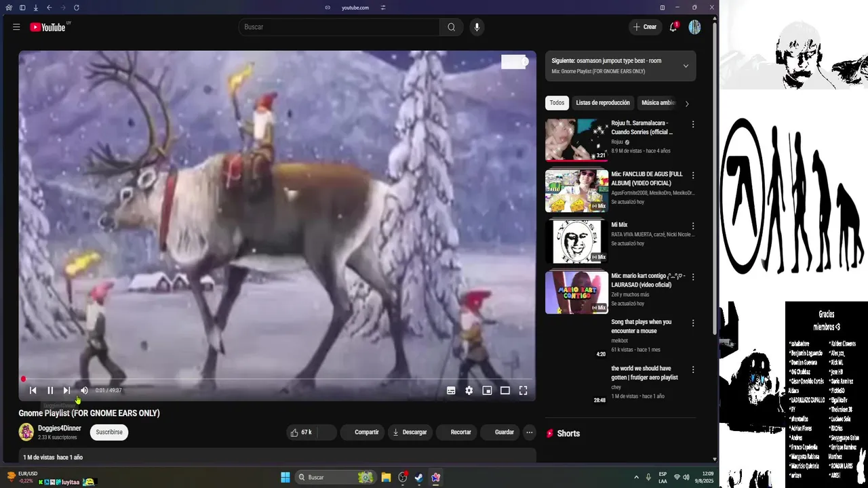This screenshot has height=488, width=868.
Task: Open the account avatar menu
Action: click(x=694, y=27)
